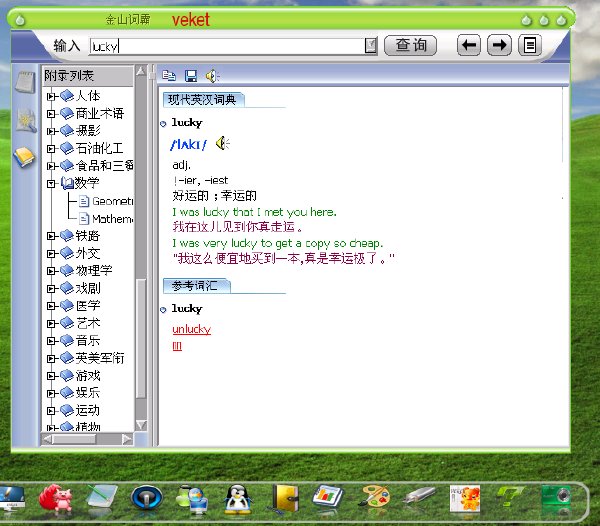This screenshot has width=600, height=526.
Task: Open the notepad with pen dock icon
Action: click(x=101, y=497)
